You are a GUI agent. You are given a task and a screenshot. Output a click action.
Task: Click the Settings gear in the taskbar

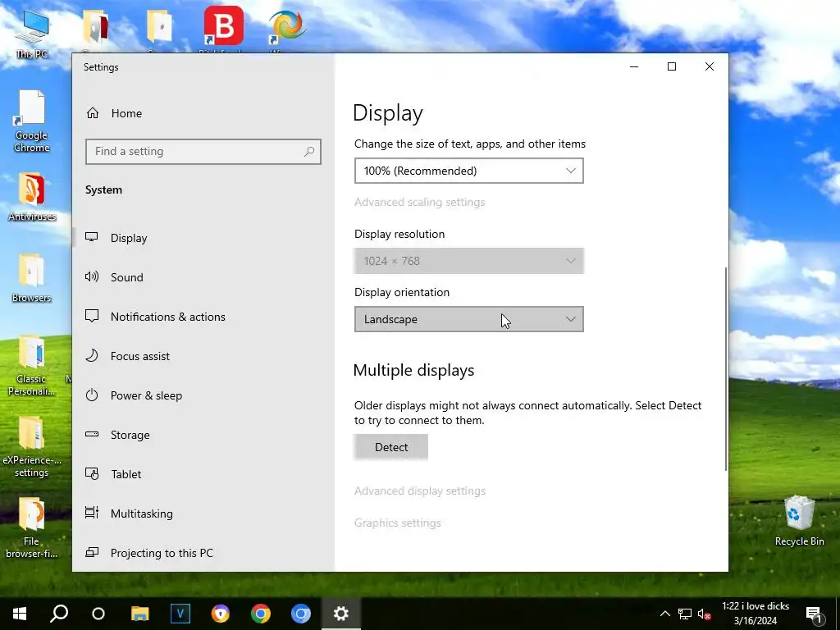(x=341, y=614)
